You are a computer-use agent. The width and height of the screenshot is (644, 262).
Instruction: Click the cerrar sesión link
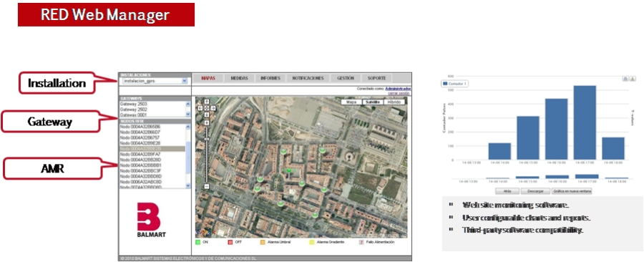click(x=399, y=93)
